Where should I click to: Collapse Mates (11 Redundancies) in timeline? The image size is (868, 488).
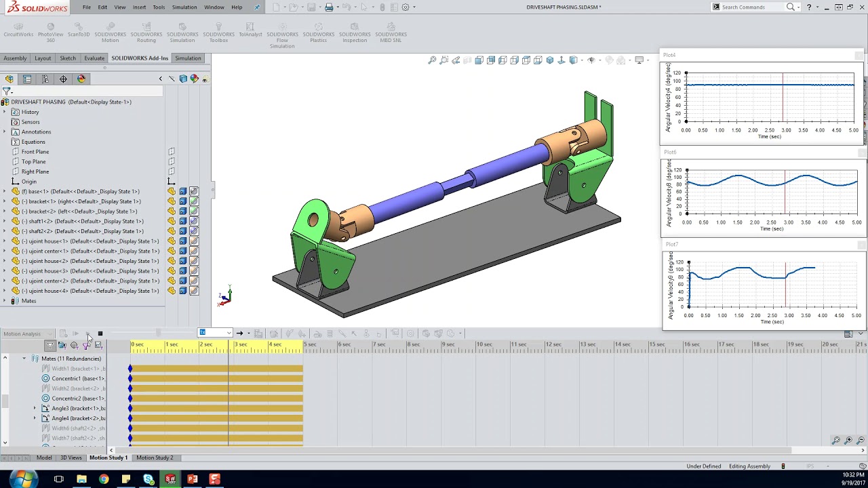coord(24,359)
